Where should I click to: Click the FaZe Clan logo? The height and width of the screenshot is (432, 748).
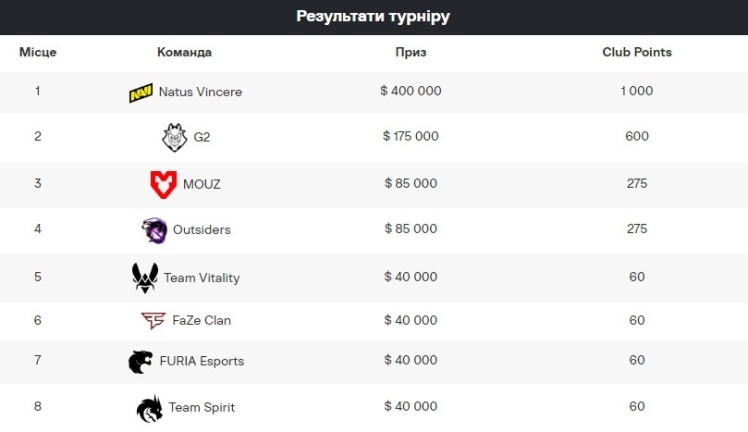pyautogui.click(x=153, y=321)
